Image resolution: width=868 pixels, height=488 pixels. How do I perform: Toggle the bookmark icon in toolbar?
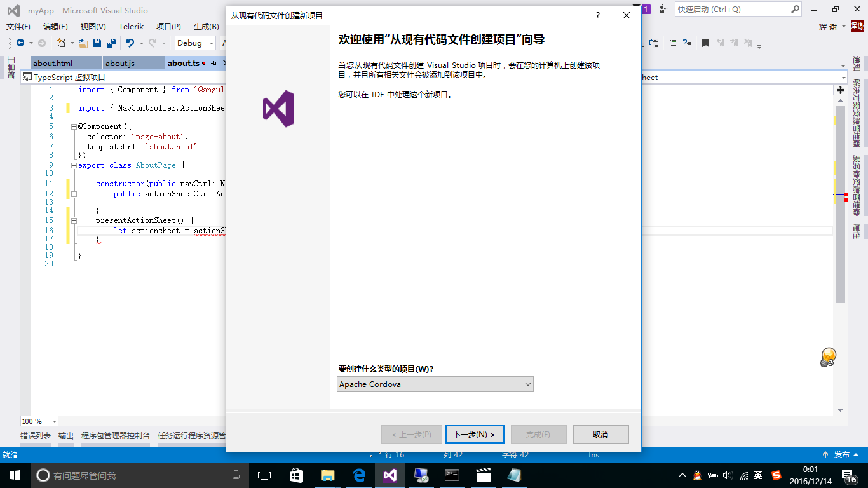pos(705,43)
